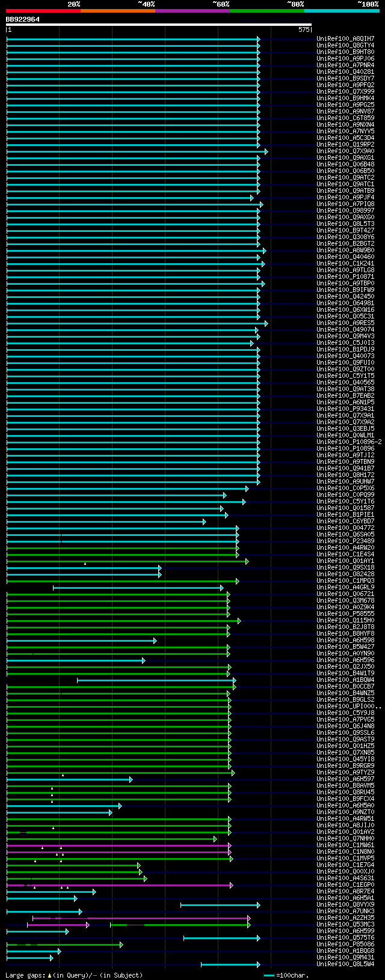The image size is (385, 980).
Task: Click the UniRef100_C5J0I3 label
Action: [x=345, y=343]
